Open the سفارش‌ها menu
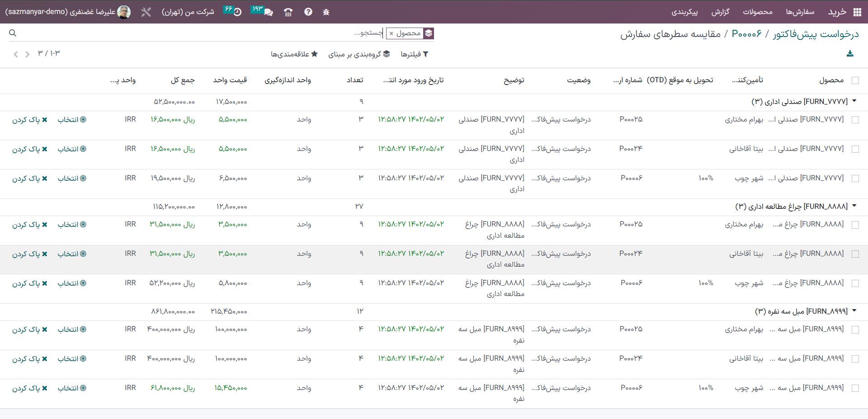Image resolution: width=868 pixels, height=419 pixels. [800, 12]
